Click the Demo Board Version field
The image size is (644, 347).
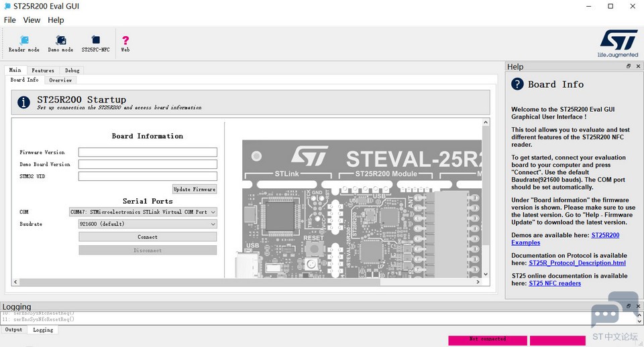(148, 164)
